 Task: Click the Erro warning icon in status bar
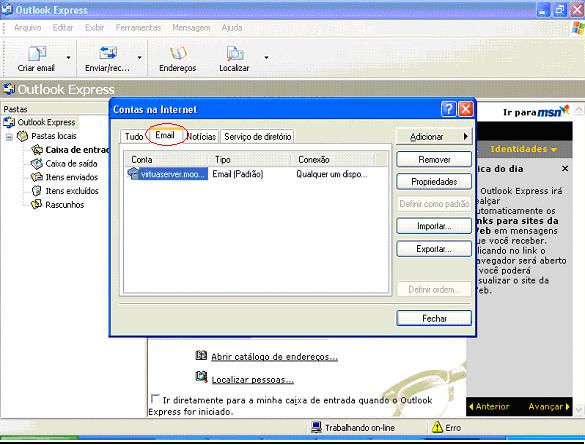pyautogui.click(x=437, y=427)
